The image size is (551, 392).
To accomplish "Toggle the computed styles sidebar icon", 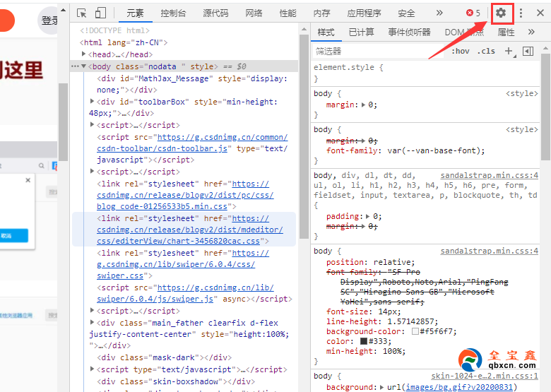I will click(x=528, y=52).
